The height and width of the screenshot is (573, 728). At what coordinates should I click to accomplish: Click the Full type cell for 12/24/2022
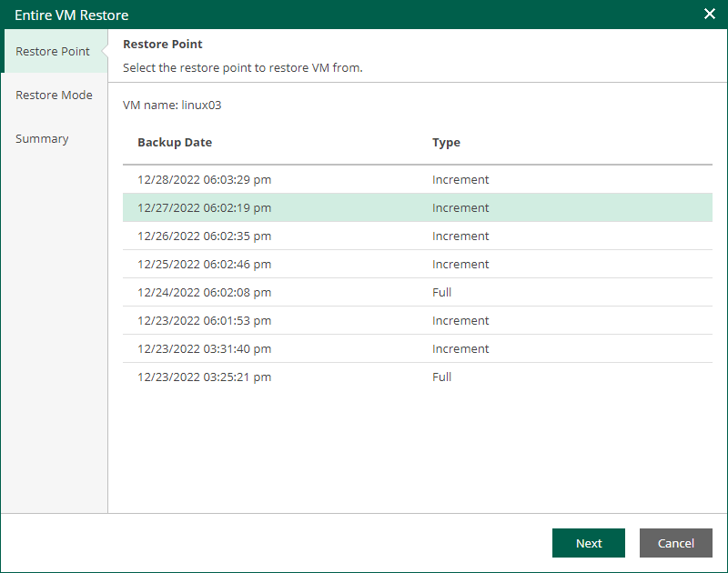pos(442,293)
